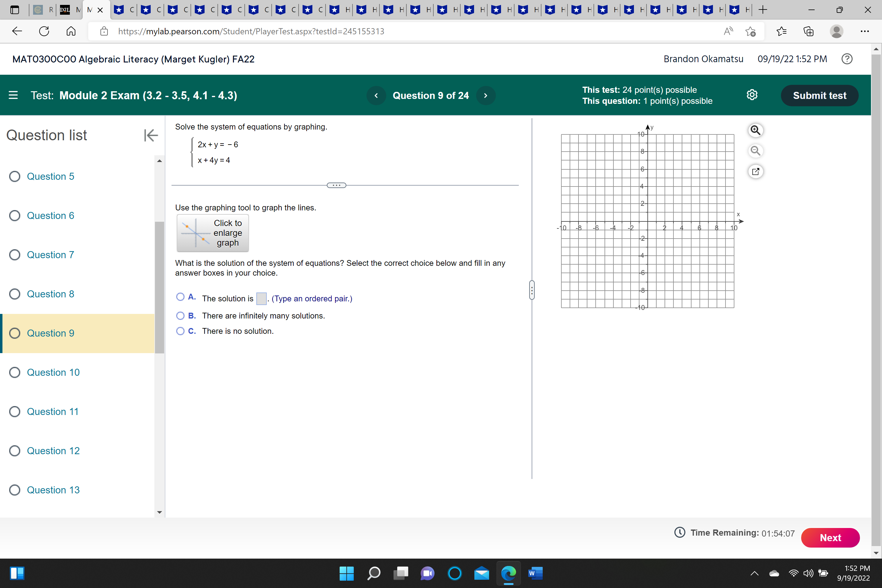
Task: Click browser refresh icon
Action: [x=44, y=31]
